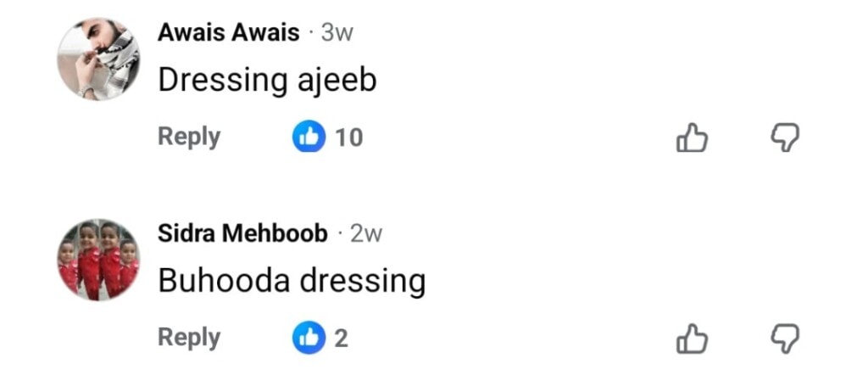
Task: View the 10 reactions count
Action: pos(348,137)
